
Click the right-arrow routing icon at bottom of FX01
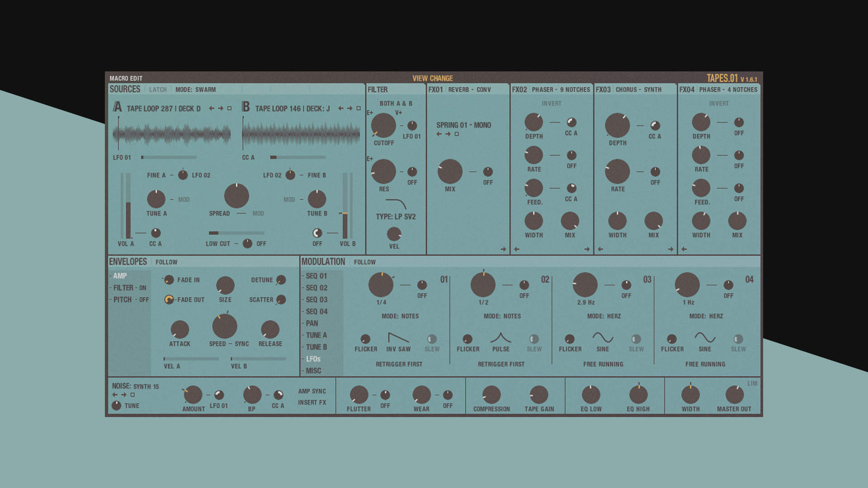point(504,249)
